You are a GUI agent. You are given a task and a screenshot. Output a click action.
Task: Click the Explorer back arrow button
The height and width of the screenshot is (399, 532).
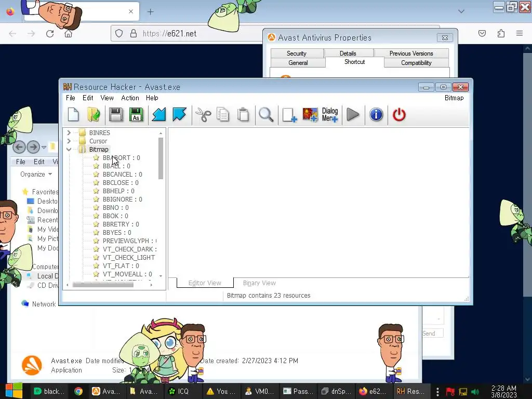click(19, 147)
